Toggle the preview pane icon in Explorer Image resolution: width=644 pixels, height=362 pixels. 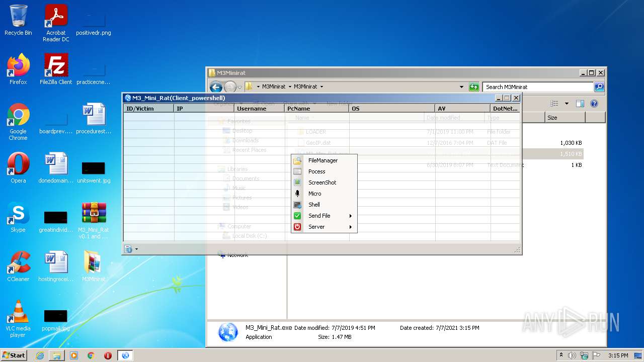pyautogui.click(x=580, y=104)
